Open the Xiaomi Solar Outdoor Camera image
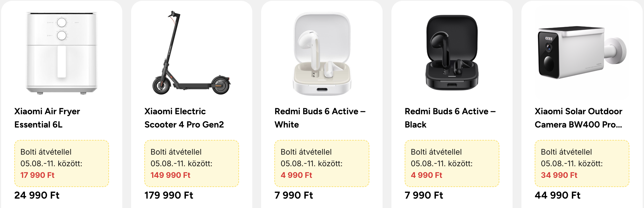This screenshot has width=644, height=208. [582, 53]
